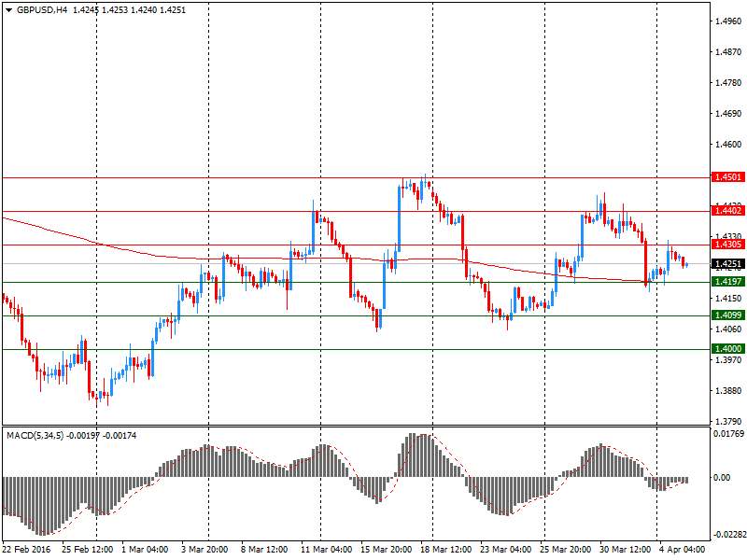
Task: Click the 1.3790 price scale value
Action: coord(728,421)
